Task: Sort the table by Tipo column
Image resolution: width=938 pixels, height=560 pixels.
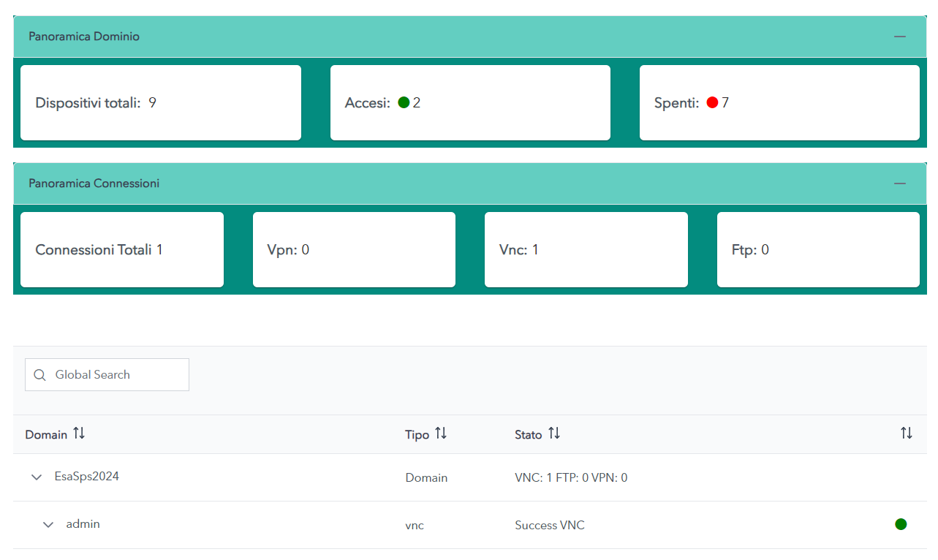Action: (x=441, y=434)
